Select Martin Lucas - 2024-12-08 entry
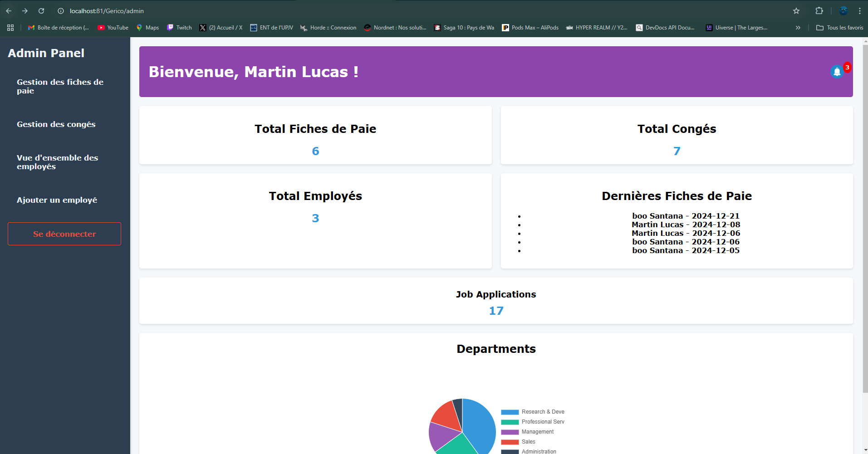Image resolution: width=868 pixels, height=454 pixels. (x=686, y=225)
